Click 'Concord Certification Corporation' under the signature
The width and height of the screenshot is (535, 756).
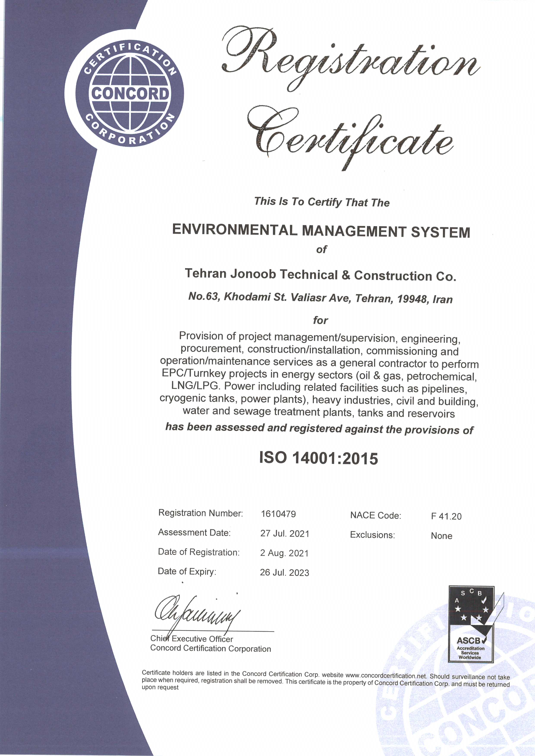pos(211,648)
